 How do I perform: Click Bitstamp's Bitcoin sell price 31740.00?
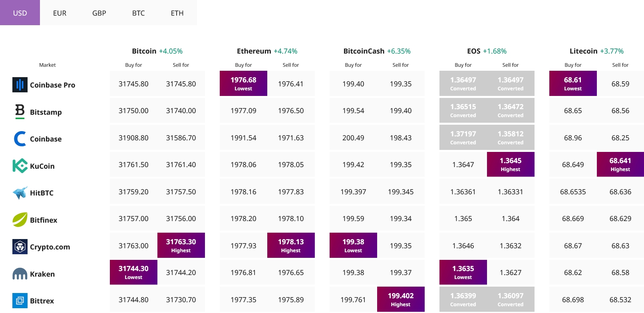click(181, 110)
